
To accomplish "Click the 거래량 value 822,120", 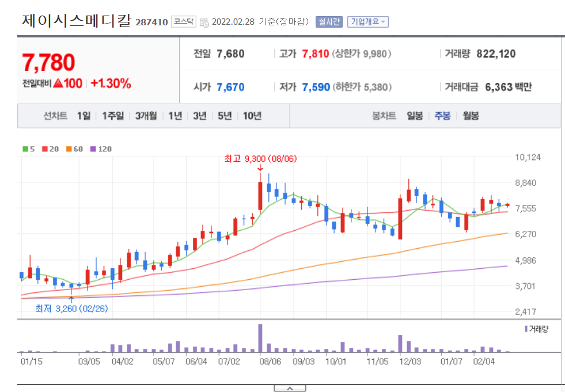I will pyautogui.click(x=496, y=54).
